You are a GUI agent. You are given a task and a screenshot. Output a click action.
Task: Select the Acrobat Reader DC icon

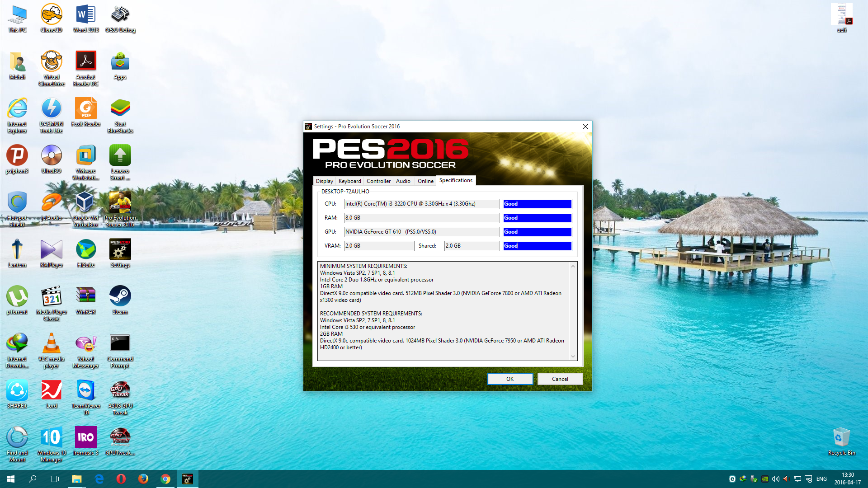[86, 68]
